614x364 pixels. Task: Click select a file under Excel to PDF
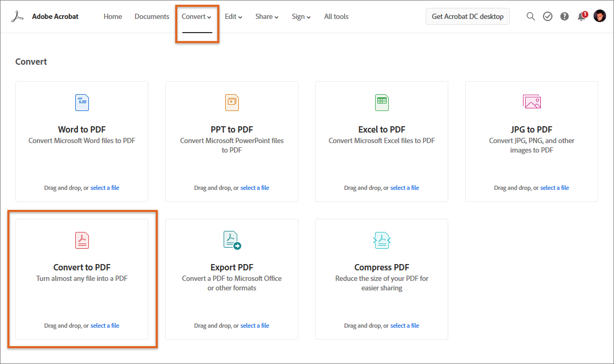tap(405, 187)
